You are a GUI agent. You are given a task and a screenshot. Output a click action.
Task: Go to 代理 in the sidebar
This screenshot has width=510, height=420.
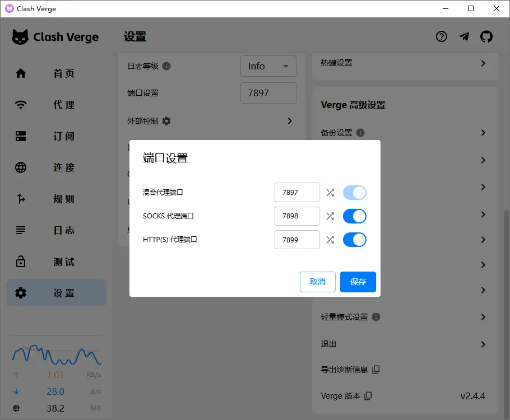57,105
